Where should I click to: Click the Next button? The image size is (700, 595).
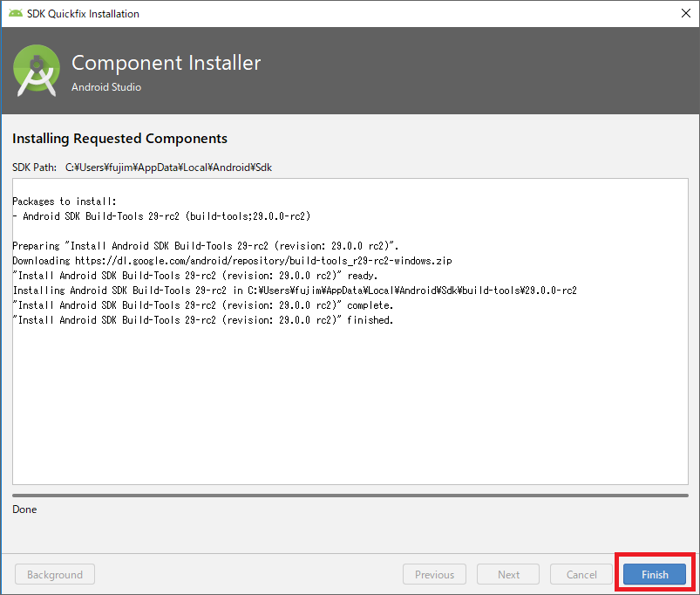(508, 574)
